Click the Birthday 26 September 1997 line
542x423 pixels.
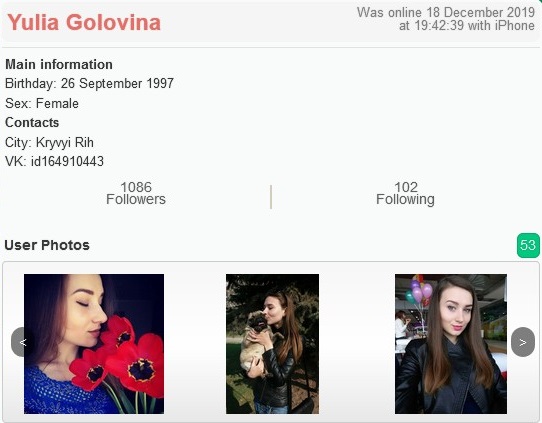89,83
